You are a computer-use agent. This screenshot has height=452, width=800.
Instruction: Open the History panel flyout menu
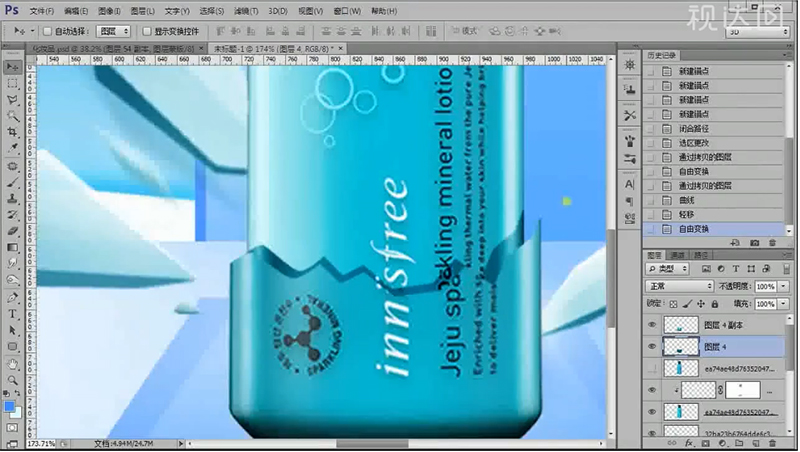785,55
